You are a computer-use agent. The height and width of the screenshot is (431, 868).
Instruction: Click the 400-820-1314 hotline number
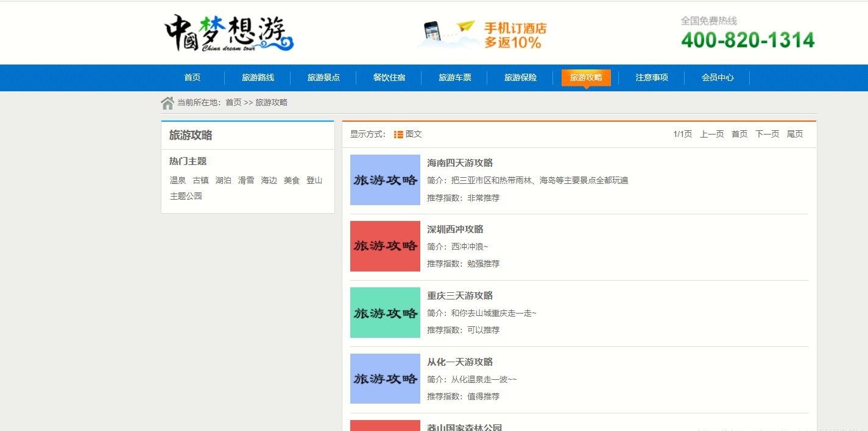(x=747, y=40)
